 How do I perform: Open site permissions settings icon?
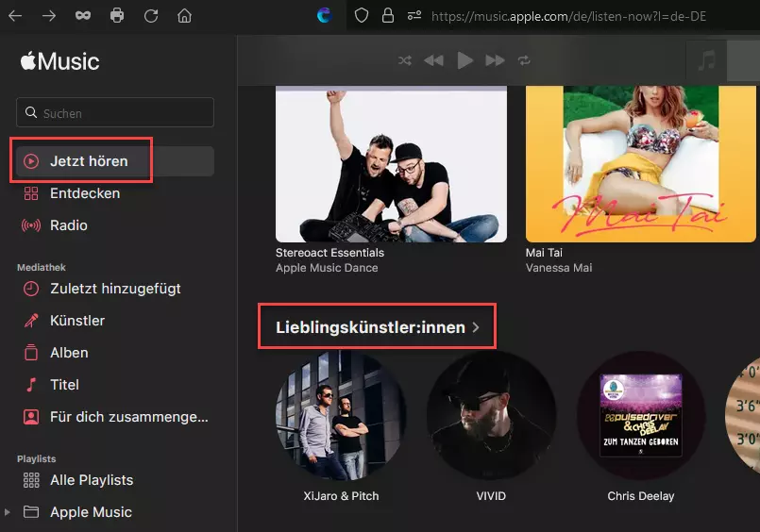[414, 16]
